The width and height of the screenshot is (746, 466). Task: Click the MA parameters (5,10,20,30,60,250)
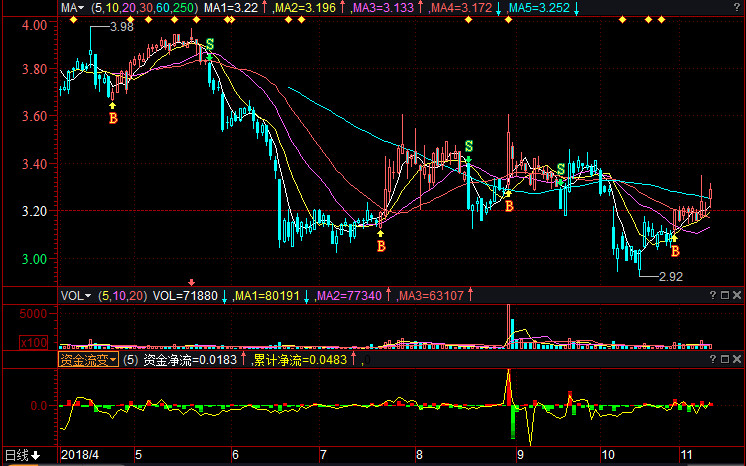pos(144,8)
